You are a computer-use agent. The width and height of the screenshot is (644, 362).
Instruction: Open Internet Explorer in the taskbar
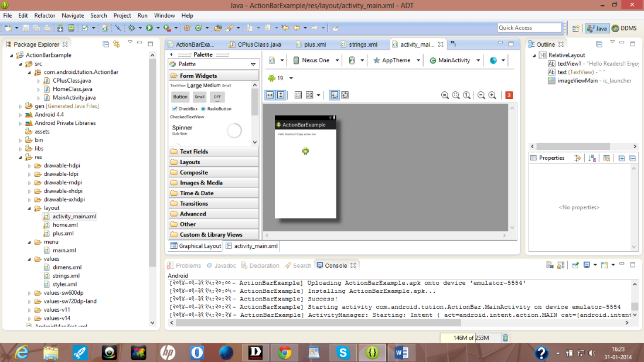click(21, 353)
